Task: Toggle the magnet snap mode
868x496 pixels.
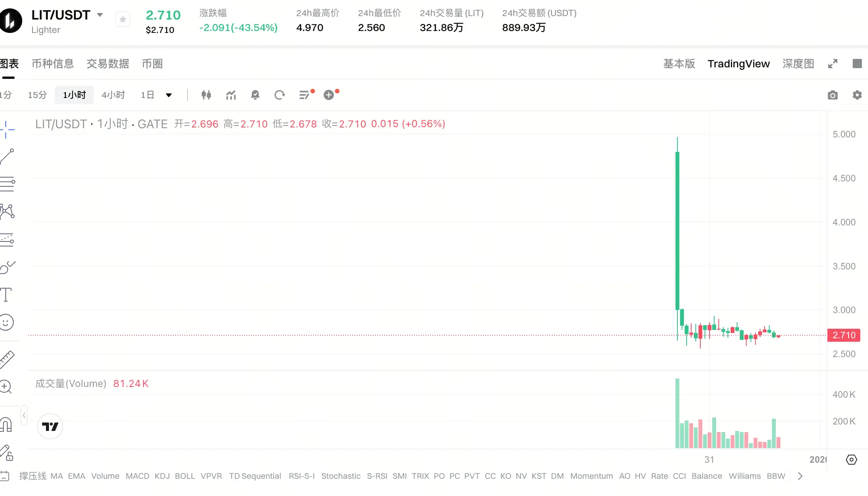Action: click(x=6, y=425)
